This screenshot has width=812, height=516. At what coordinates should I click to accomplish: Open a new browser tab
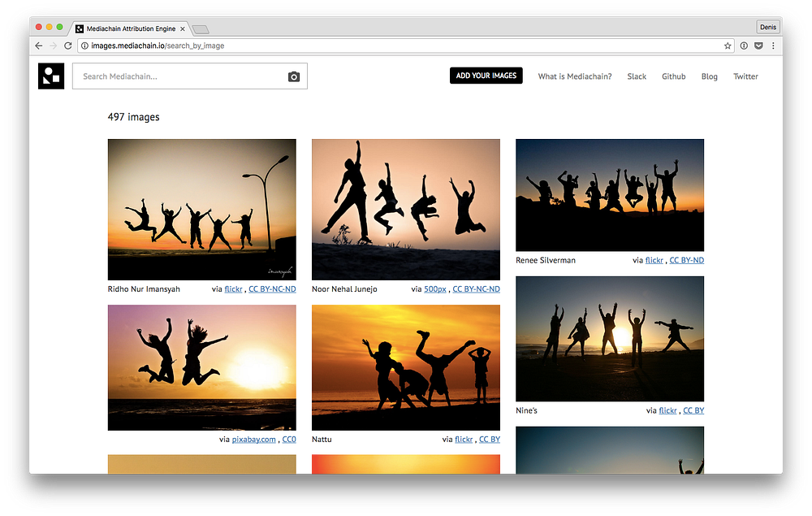click(201, 29)
